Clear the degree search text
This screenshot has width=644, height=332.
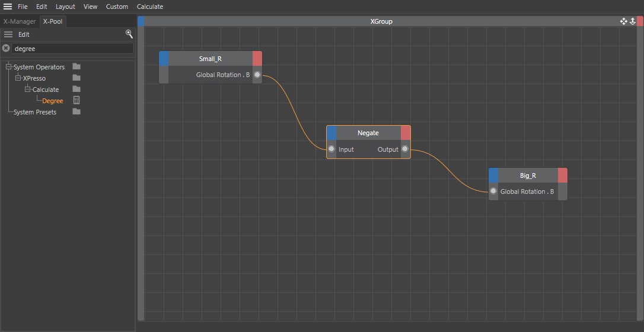(x=6, y=49)
